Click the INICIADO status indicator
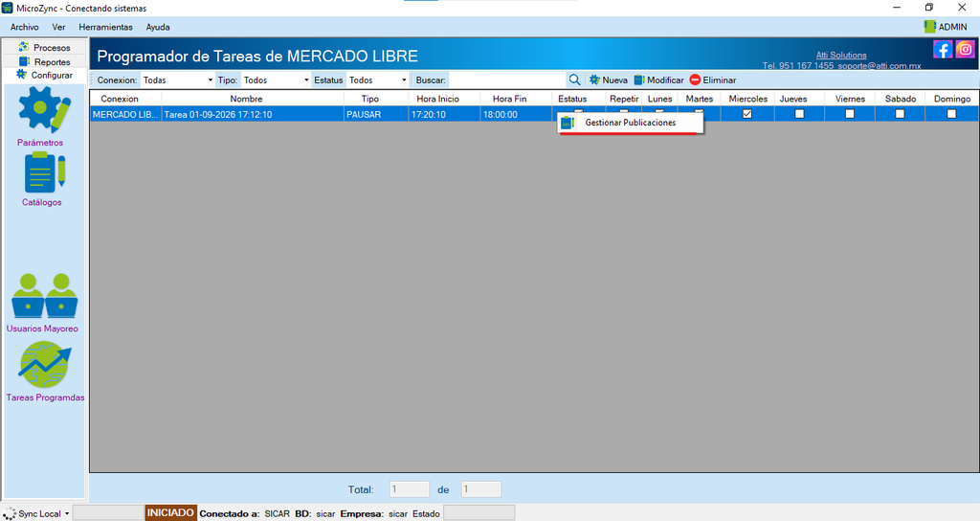The height and width of the screenshot is (521, 980). [x=170, y=513]
